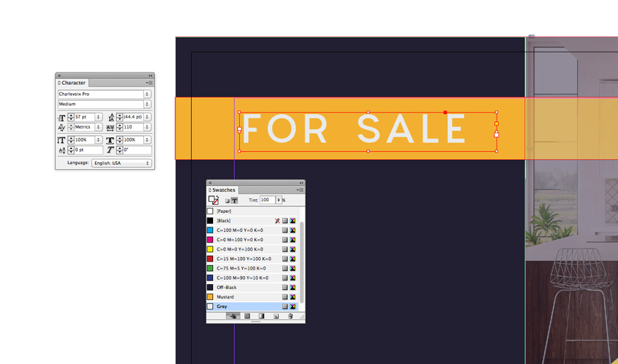Open the Swatches panel flyout menu

[300, 190]
